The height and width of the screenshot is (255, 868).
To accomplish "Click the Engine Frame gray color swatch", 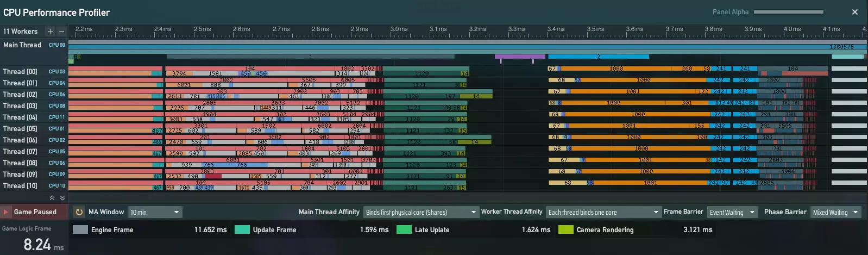I will pos(80,229).
